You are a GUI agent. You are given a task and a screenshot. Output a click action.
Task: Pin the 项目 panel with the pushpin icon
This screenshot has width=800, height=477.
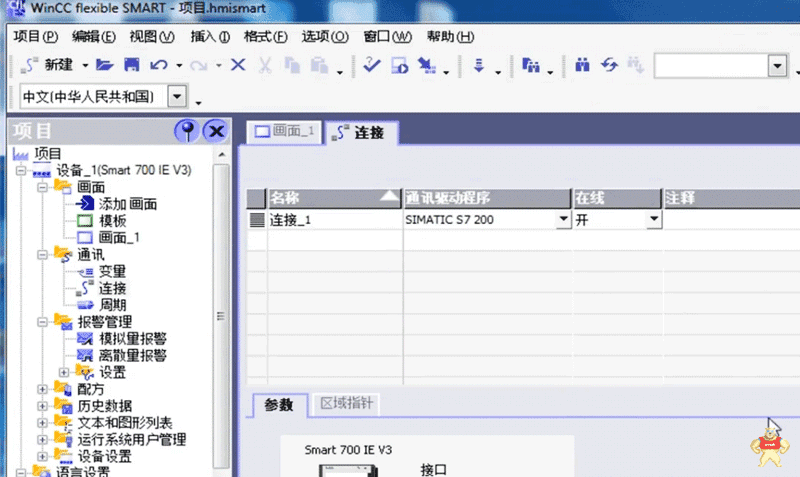[x=187, y=131]
